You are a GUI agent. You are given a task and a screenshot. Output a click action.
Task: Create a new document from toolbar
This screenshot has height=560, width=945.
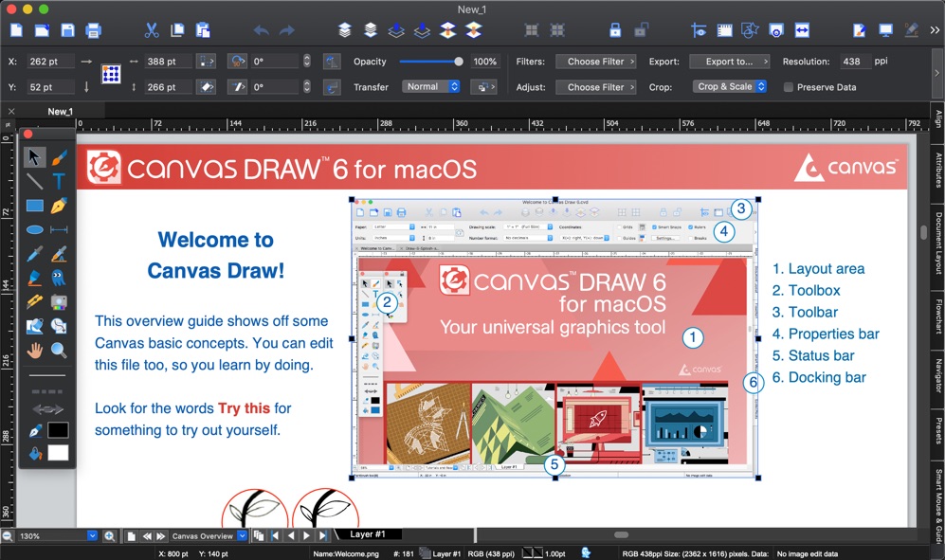[x=16, y=30]
